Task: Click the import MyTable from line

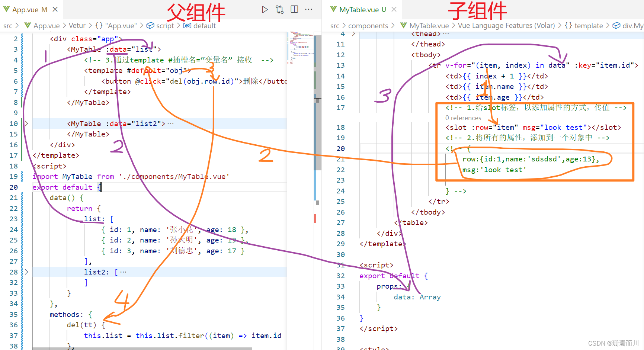Action: point(131,176)
